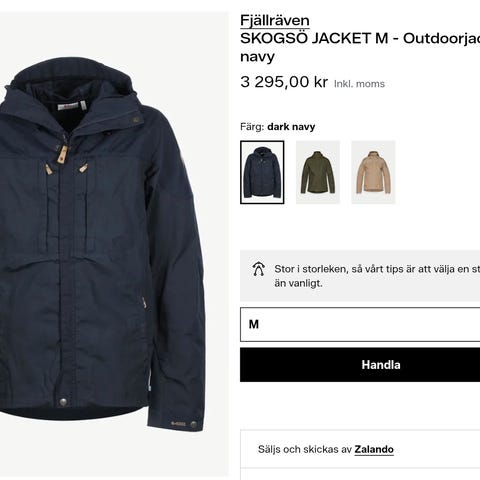
Task: Click the size advice measuring icon
Action: tap(259, 269)
